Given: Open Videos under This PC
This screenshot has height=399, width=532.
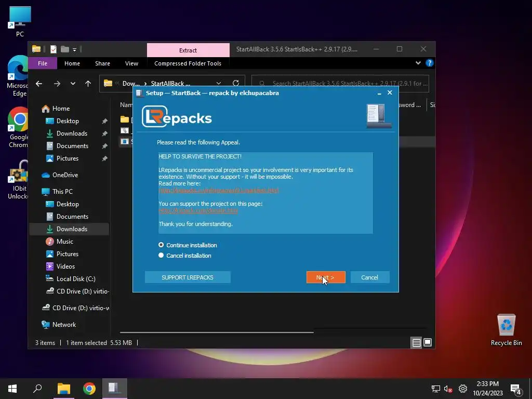Looking at the screenshot, I should [65, 267].
